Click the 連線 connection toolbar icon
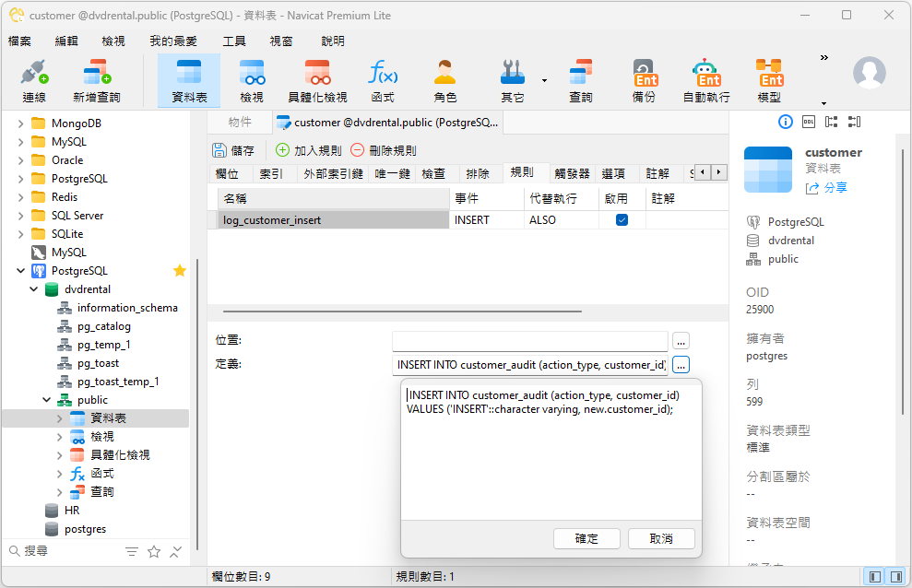 (x=34, y=81)
